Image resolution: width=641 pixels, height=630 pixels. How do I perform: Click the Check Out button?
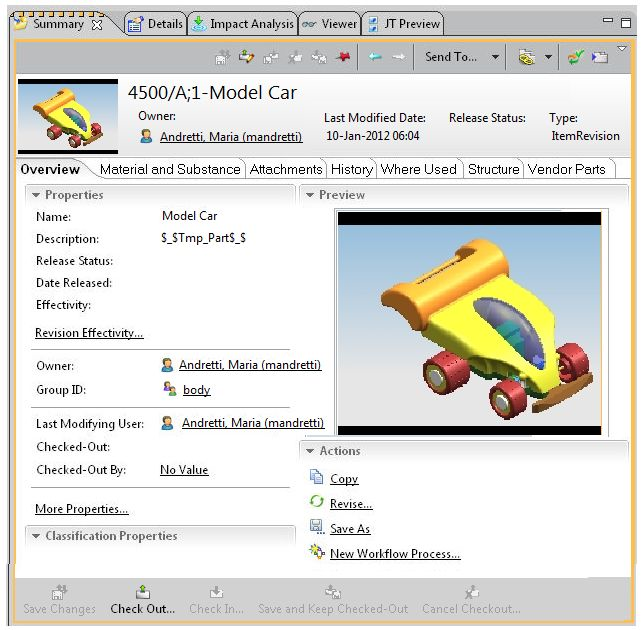click(142, 599)
